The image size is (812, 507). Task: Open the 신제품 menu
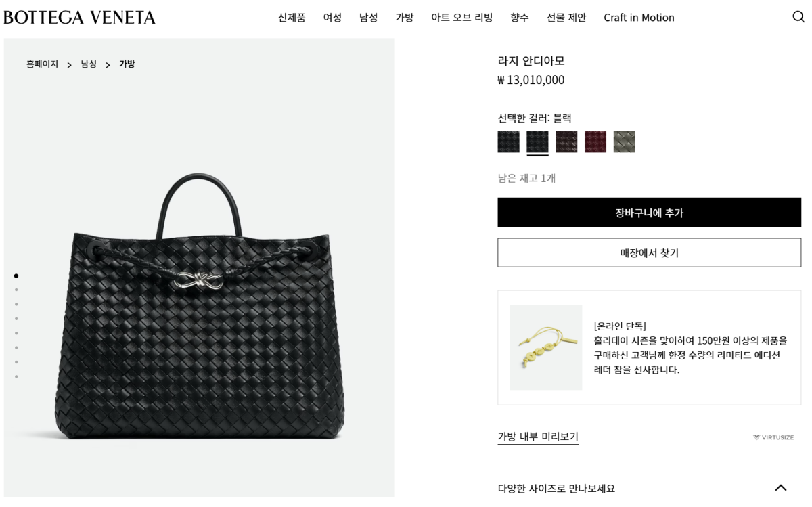point(292,18)
